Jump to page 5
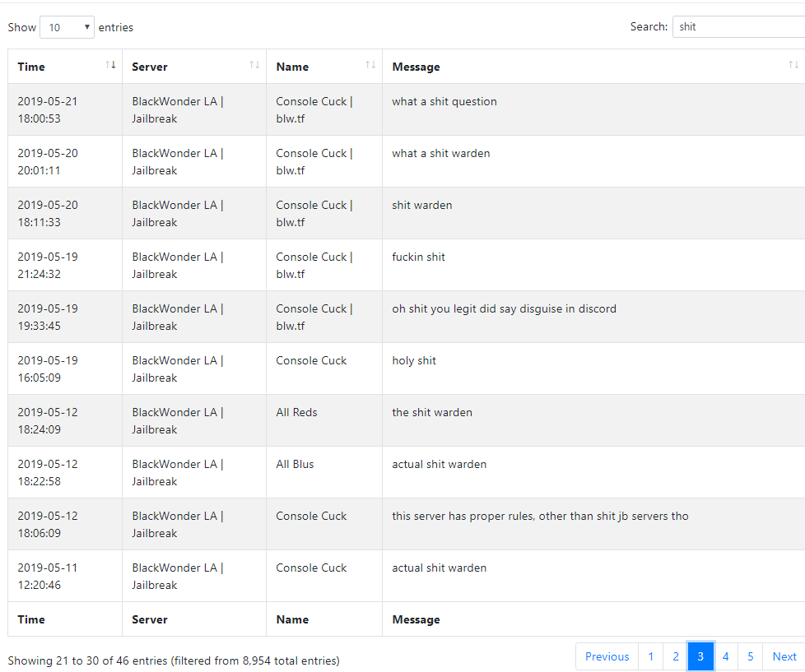Viewport: 805px width, 672px height. [750, 656]
